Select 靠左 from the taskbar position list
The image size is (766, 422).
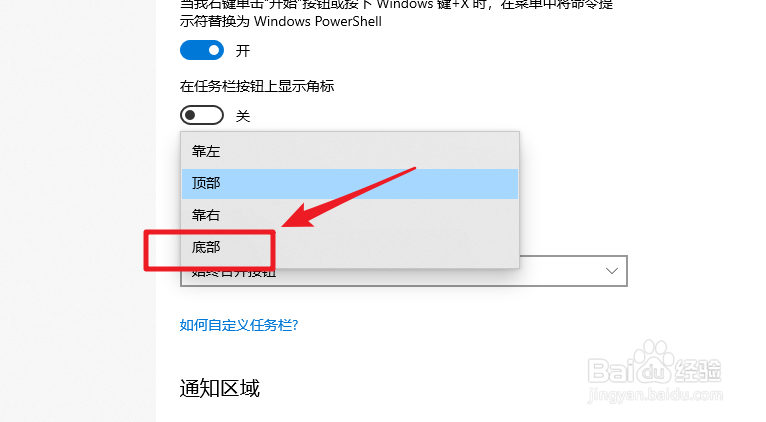[350, 151]
